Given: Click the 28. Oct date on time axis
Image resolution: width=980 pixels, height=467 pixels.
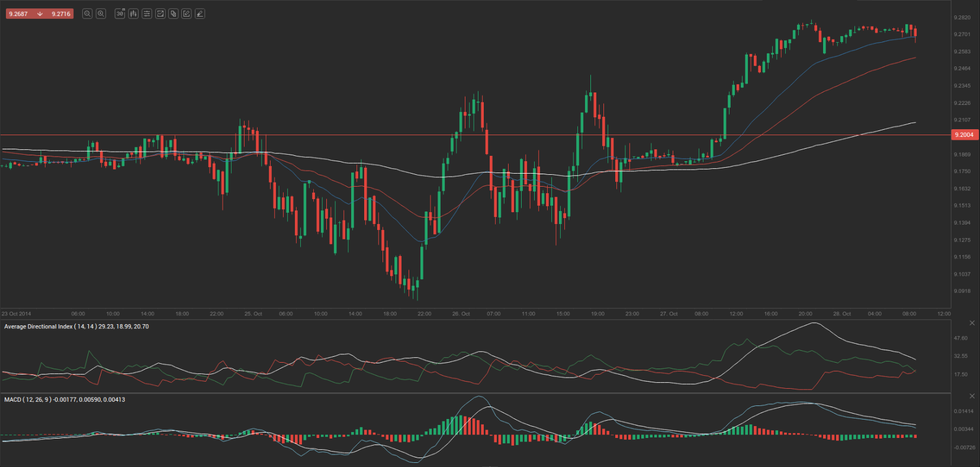Looking at the screenshot, I should point(841,314).
